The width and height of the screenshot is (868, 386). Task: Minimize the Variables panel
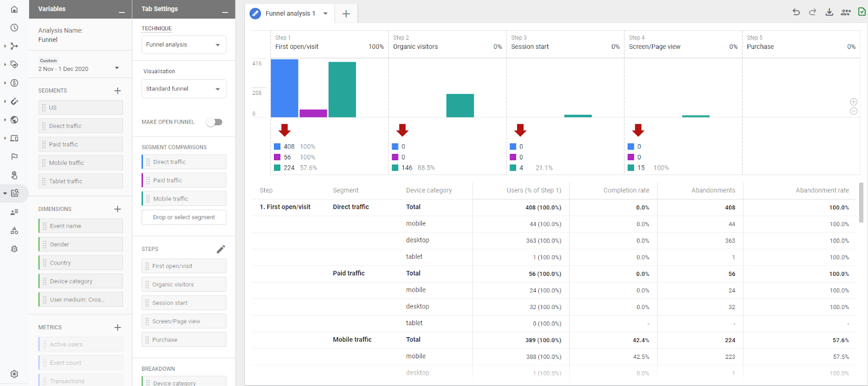click(x=122, y=11)
